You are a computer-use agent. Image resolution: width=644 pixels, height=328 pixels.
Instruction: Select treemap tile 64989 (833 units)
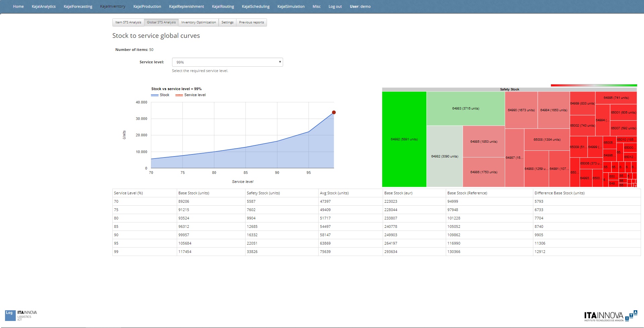click(582, 104)
